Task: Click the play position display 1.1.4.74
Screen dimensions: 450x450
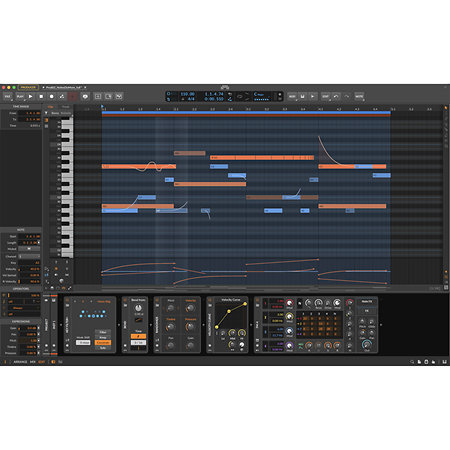Action: click(x=214, y=94)
